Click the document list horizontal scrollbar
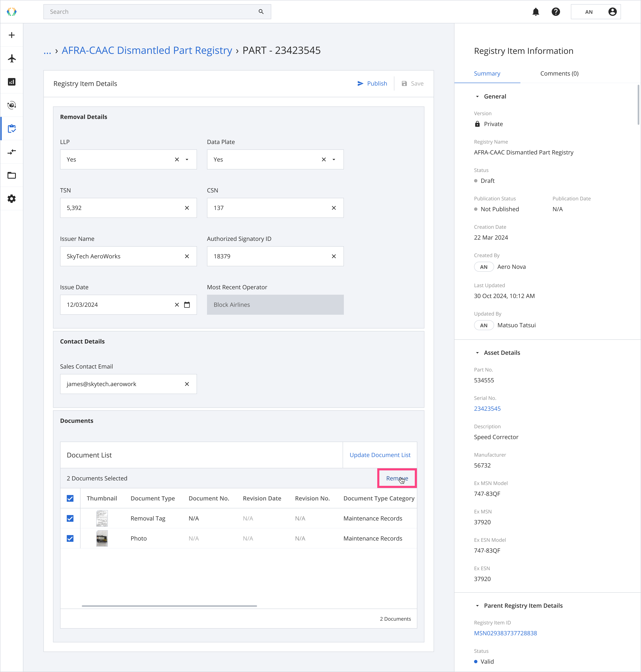 point(169,606)
